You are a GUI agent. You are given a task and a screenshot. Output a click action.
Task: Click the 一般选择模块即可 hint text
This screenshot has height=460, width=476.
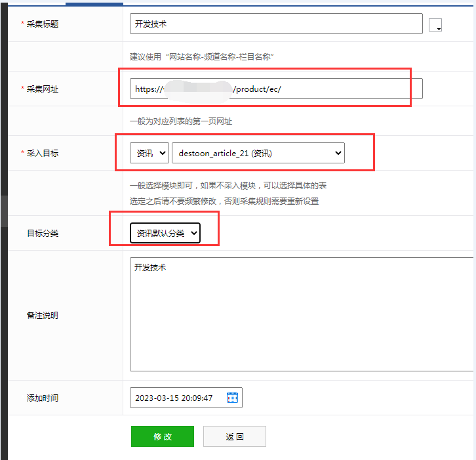click(x=228, y=186)
